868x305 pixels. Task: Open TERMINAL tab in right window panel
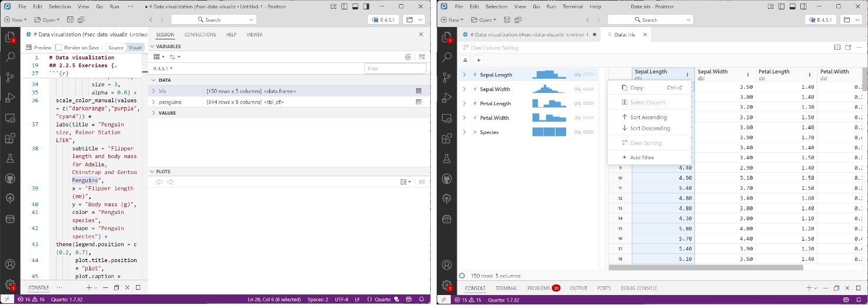(x=506, y=289)
